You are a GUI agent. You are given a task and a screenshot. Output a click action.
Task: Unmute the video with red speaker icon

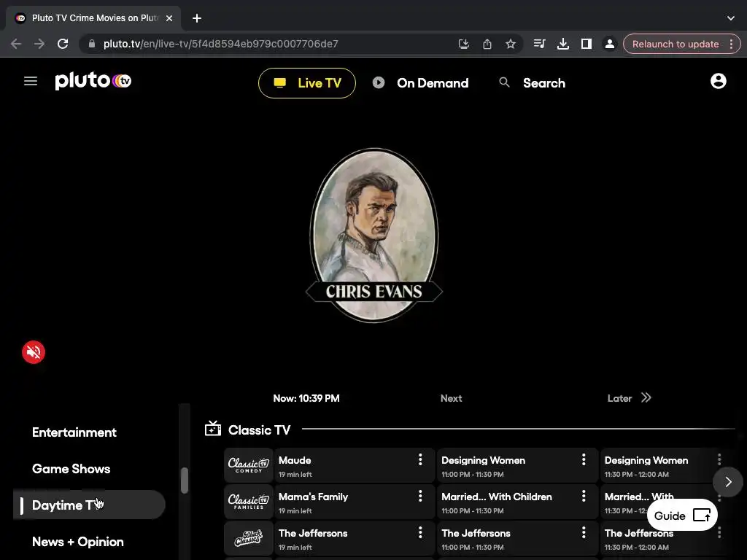tap(34, 352)
